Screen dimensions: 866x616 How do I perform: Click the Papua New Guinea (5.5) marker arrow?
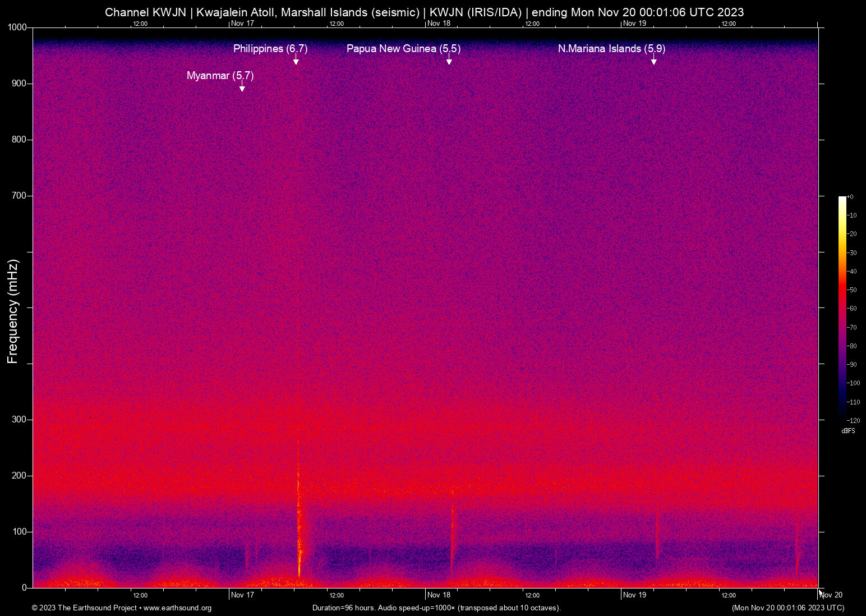click(x=449, y=61)
